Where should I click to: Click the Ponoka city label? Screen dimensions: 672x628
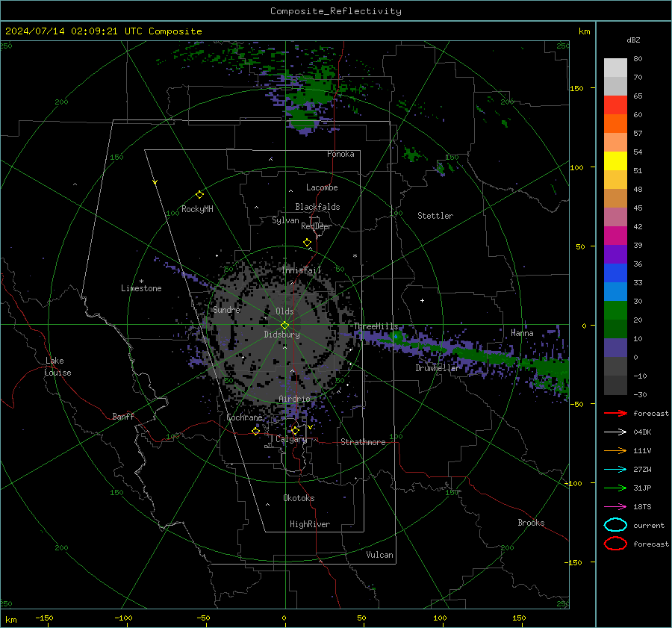340,154
